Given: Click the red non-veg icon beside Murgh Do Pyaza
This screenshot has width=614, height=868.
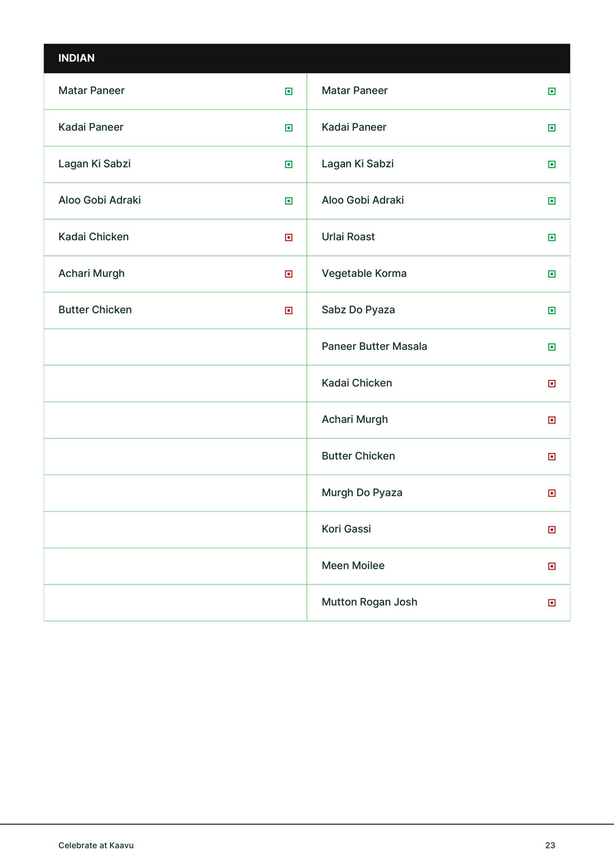Looking at the screenshot, I should point(552,493).
